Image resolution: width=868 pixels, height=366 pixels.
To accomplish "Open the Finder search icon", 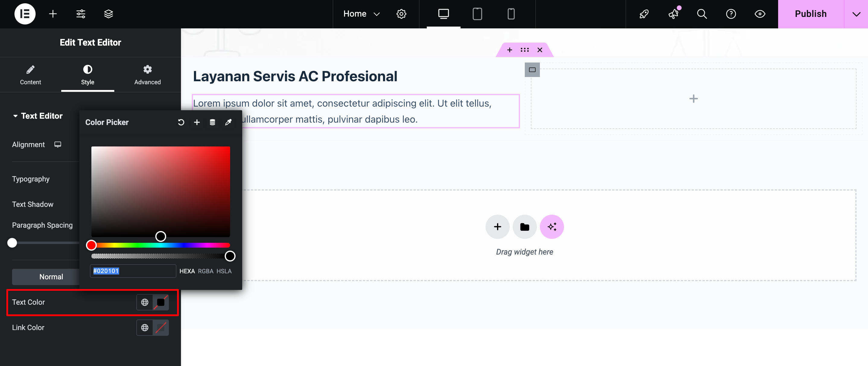I will point(702,14).
